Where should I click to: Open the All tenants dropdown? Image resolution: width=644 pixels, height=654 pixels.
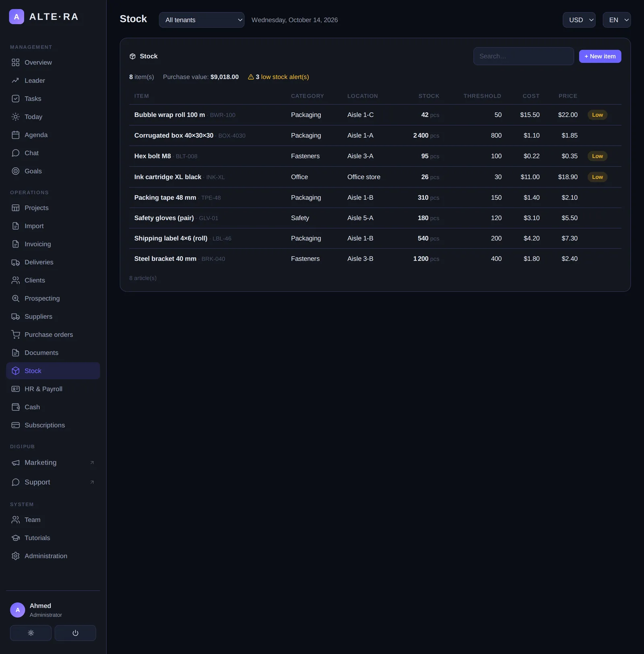(202, 20)
